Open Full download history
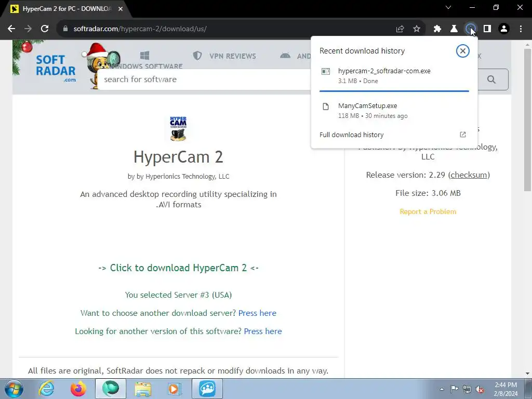Screen dimensions: 532x399 pyautogui.click(x=394, y=135)
